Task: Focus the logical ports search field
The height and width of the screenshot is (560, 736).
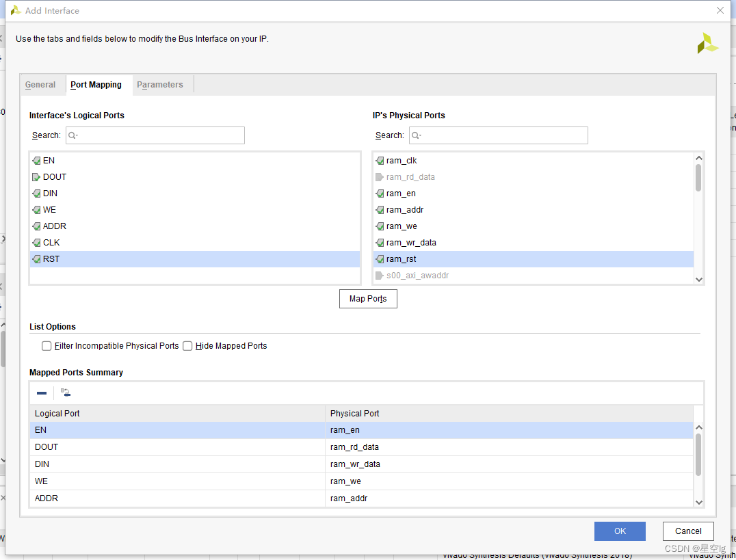Action: pyautogui.click(x=155, y=135)
